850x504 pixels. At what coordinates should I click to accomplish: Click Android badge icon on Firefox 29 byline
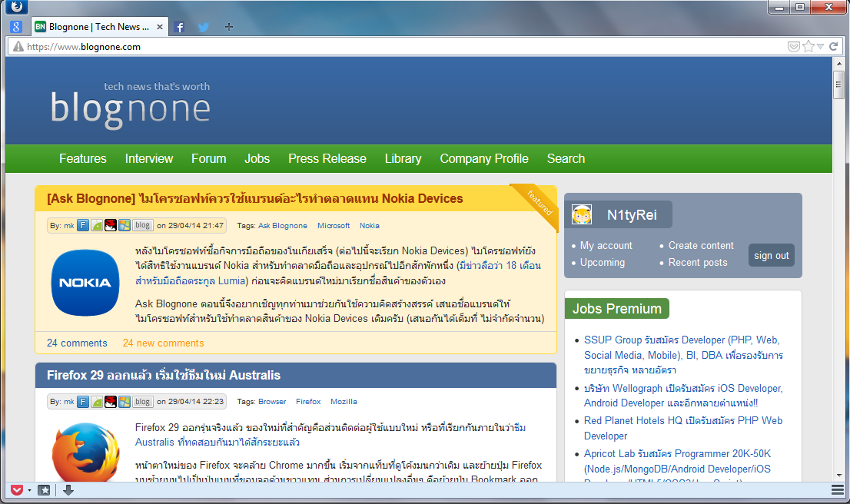click(97, 402)
